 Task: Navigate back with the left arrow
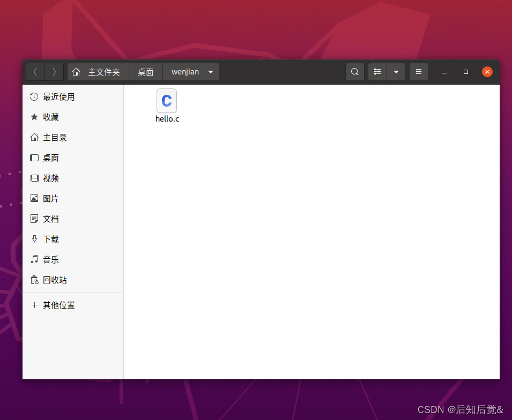tap(35, 71)
